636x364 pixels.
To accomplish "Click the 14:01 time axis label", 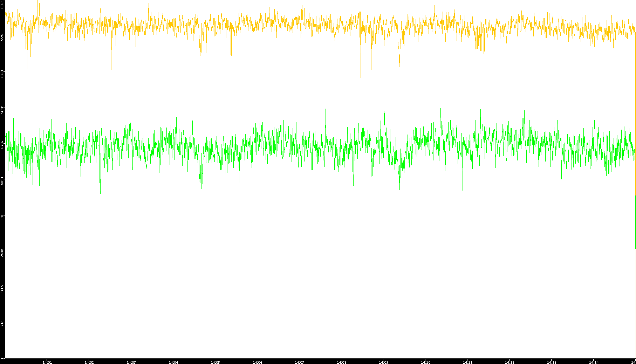I will coord(47,362).
